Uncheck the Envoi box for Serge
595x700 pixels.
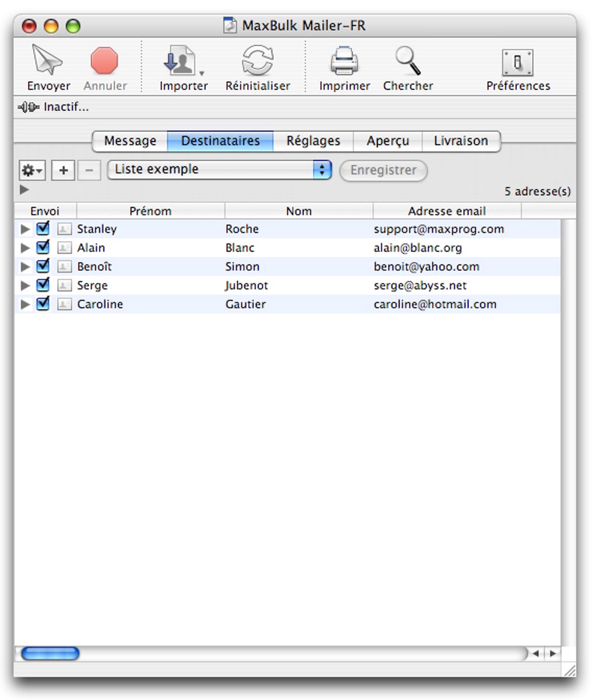[43, 284]
